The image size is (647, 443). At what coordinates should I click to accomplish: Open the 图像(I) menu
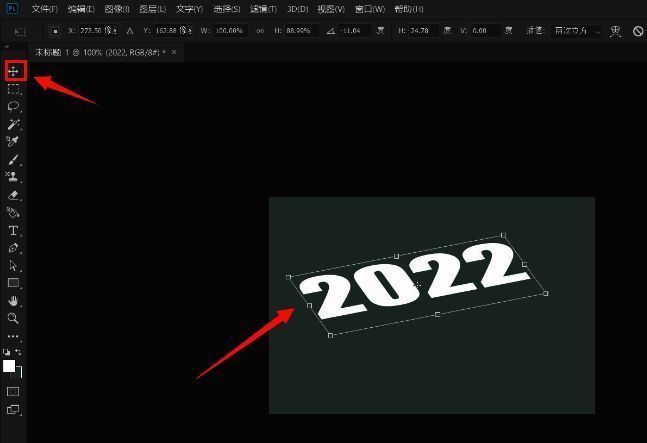[x=117, y=9]
